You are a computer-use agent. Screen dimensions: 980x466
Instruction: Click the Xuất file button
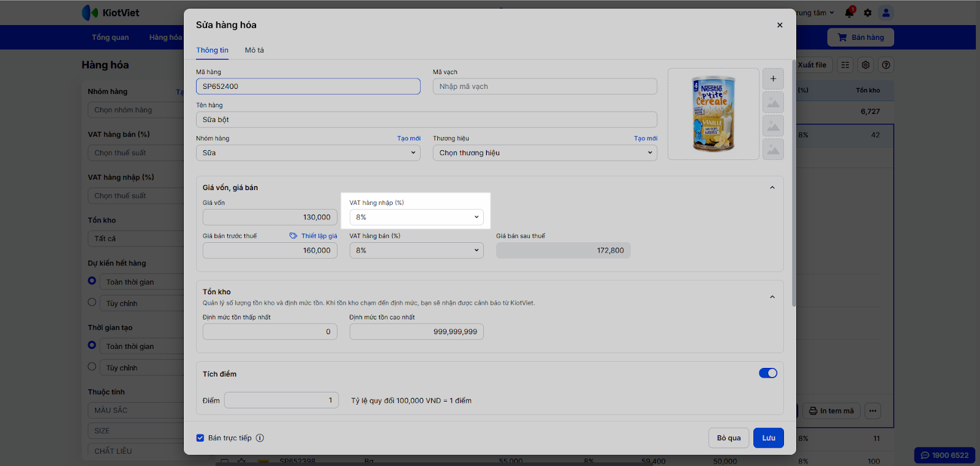(813, 65)
